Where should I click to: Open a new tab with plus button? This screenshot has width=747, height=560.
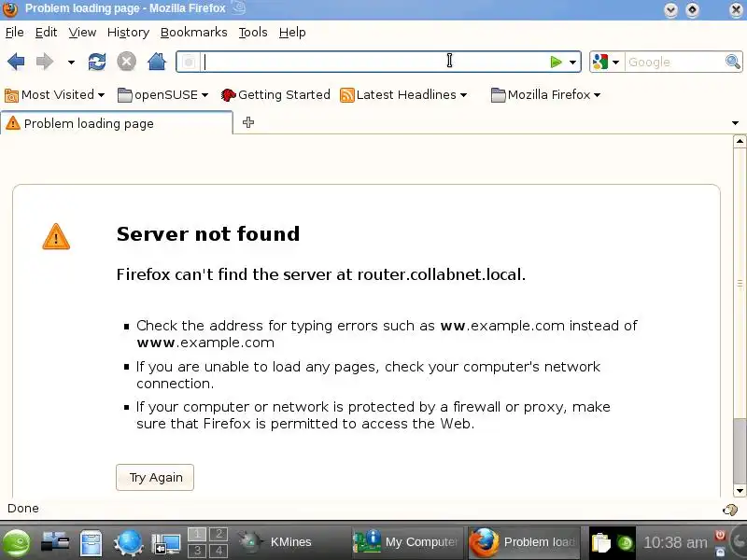[248, 122]
